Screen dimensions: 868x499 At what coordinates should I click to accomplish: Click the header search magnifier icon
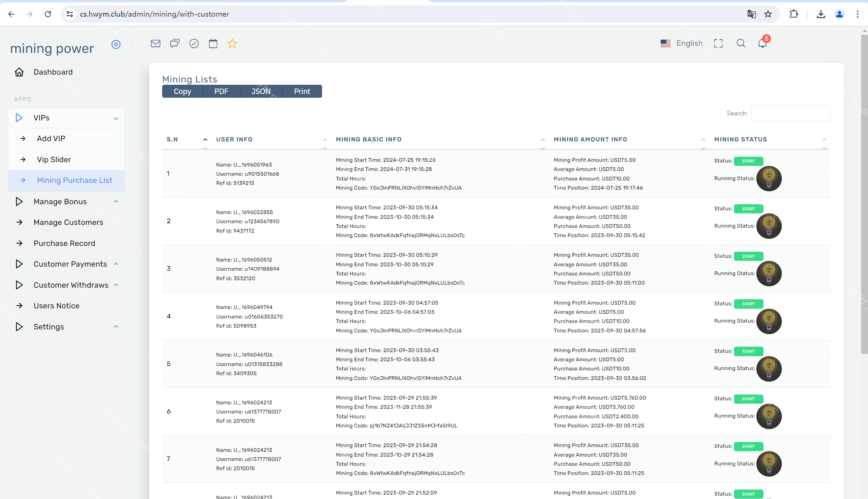(x=741, y=43)
